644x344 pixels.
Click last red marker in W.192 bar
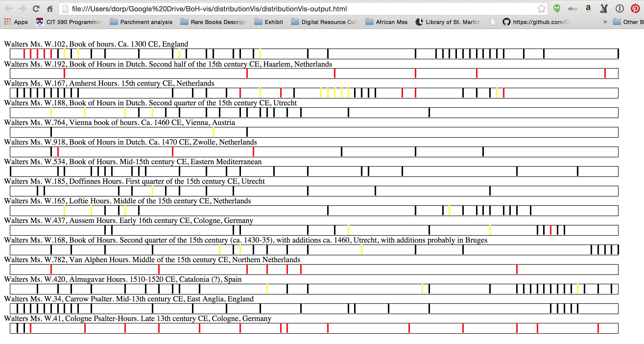(605, 73)
